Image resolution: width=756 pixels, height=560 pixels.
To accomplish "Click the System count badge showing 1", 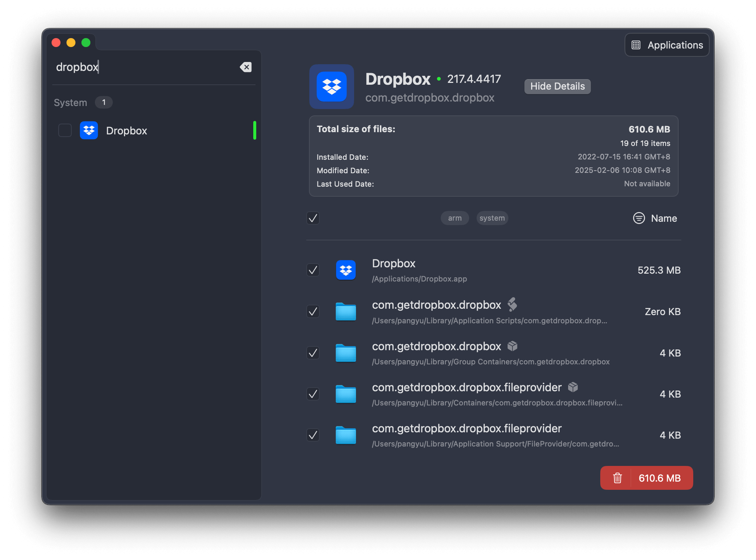I will pos(104,102).
